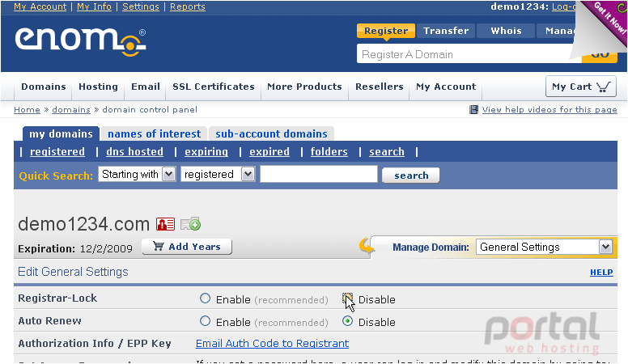Select Enable for Auto Renew
This screenshot has width=628, height=364.
205,321
